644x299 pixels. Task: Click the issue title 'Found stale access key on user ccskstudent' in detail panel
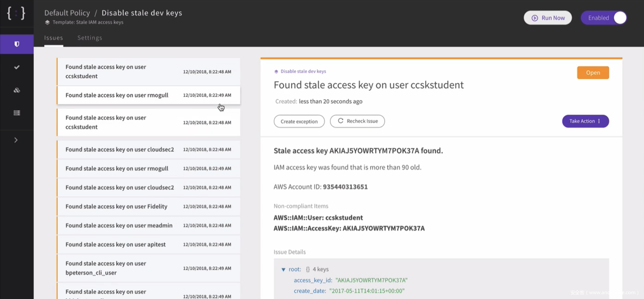coord(369,85)
